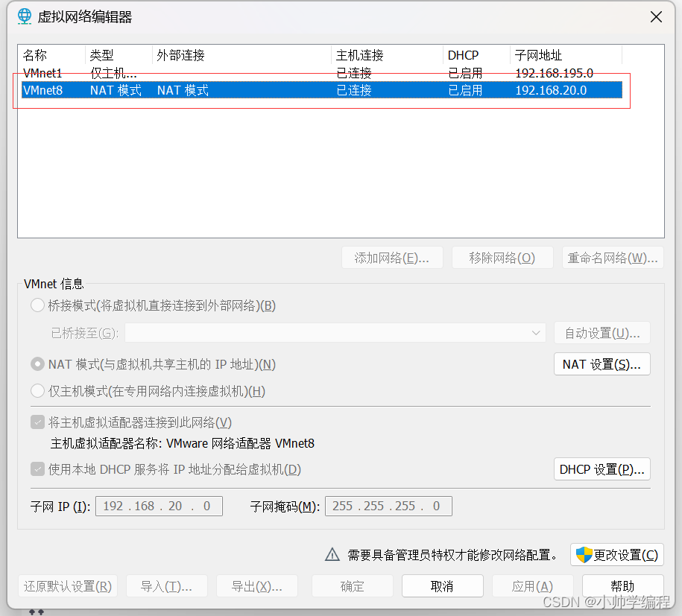This screenshot has height=616, width=682.
Task: Click 外部连接 column header
Action: 241,55
